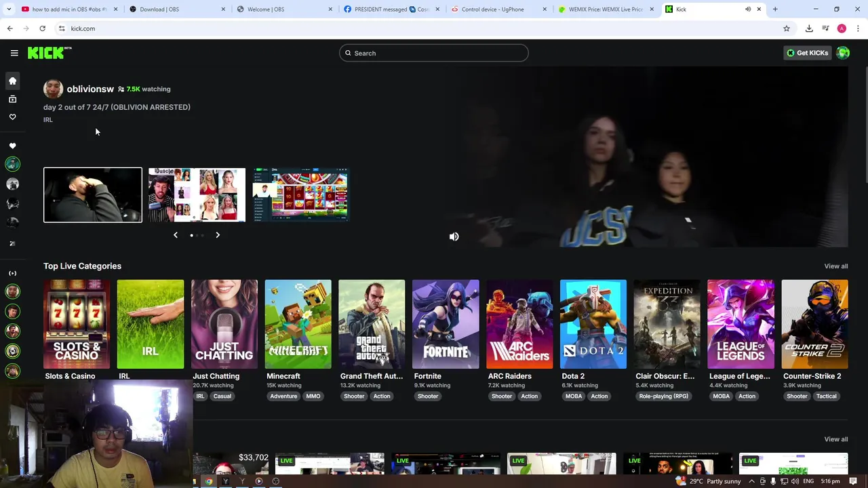Screen dimensions: 868x488
Task: Select the first featured stream thumbnail
Action: pyautogui.click(x=93, y=195)
